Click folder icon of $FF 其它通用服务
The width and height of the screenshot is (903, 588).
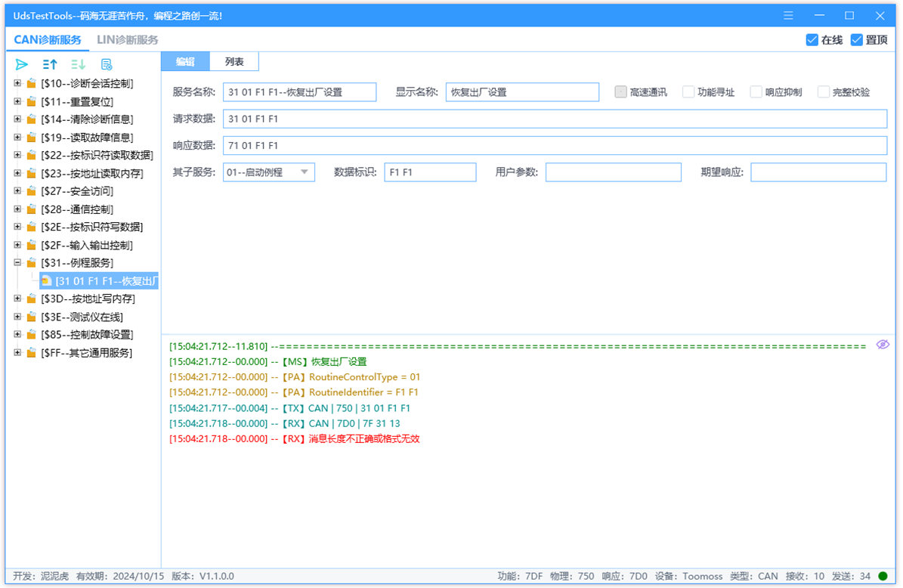pyautogui.click(x=32, y=352)
